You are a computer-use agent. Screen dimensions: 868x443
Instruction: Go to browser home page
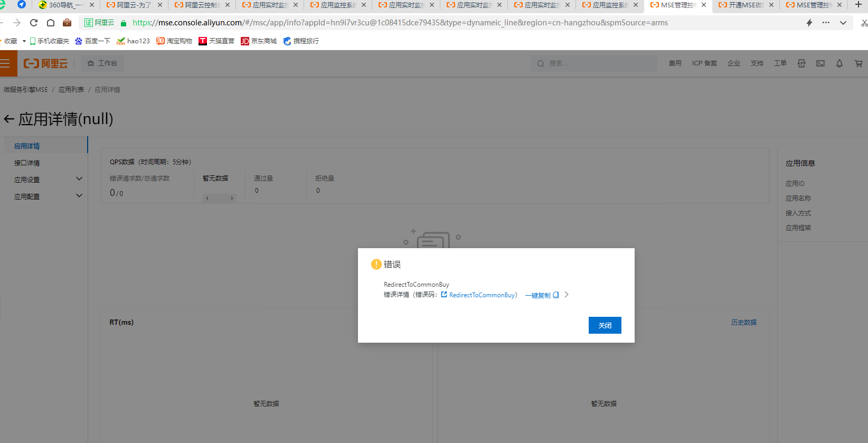tap(51, 23)
